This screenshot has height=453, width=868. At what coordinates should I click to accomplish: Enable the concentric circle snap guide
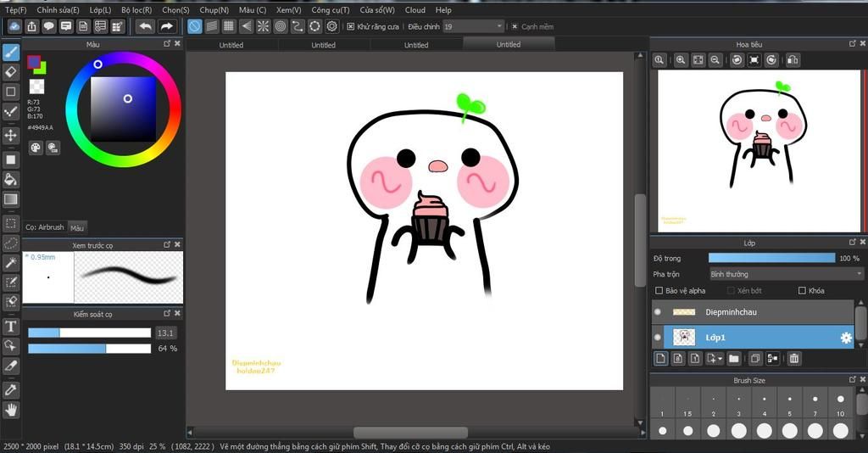click(x=281, y=26)
